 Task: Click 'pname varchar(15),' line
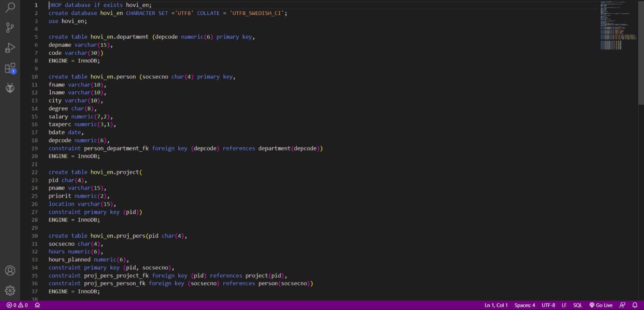pyautogui.click(x=78, y=188)
